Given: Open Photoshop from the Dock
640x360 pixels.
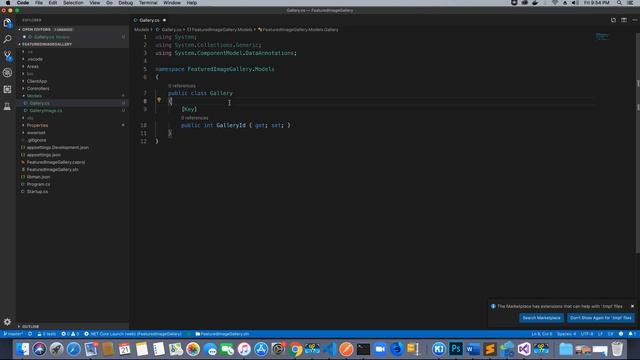Looking at the screenshot, I should click(456, 349).
